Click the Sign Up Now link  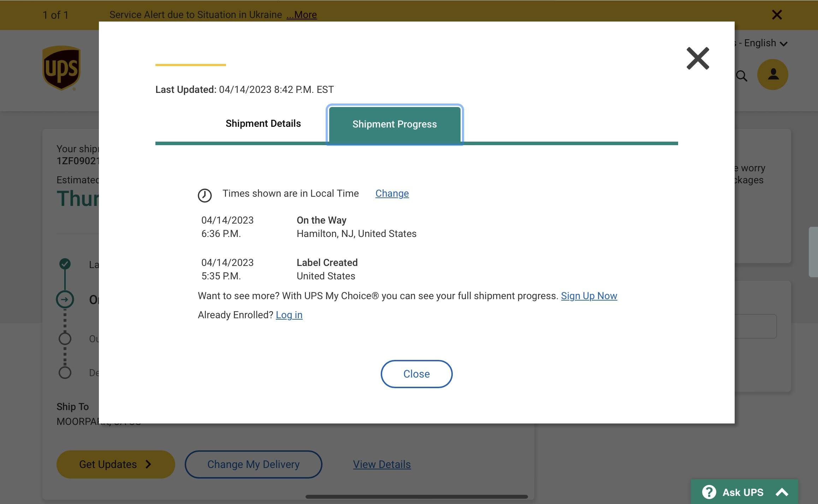pyautogui.click(x=589, y=296)
